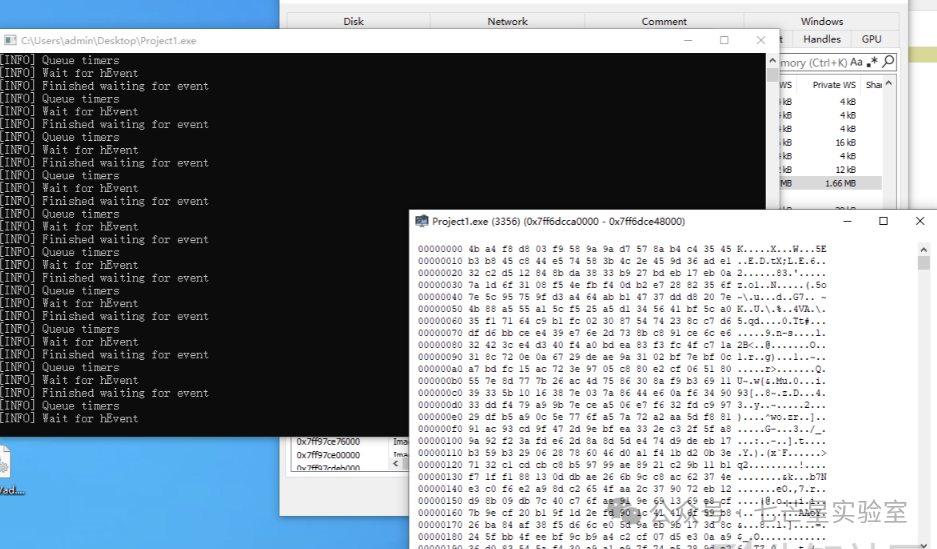Select hex row at offset 00000040
Viewport: 937px width, 549px height.
click(x=621, y=297)
